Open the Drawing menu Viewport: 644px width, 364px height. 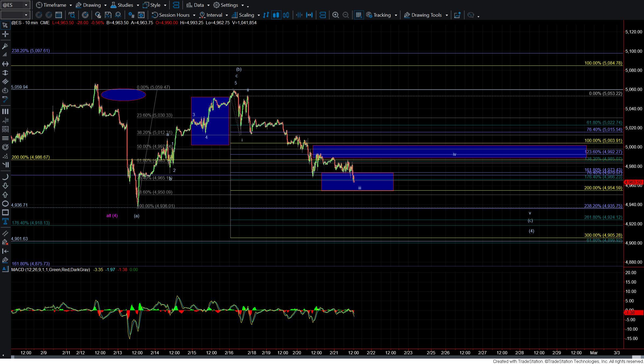coord(88,5)
